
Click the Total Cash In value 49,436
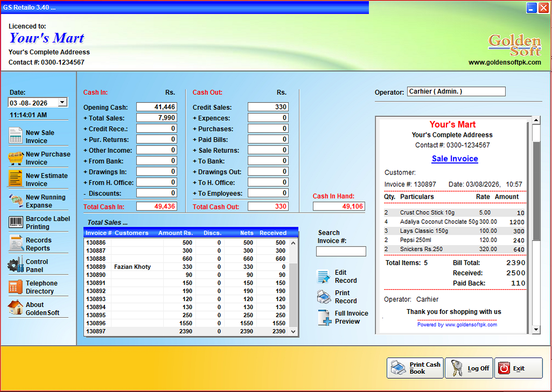[x=157, y=206]
